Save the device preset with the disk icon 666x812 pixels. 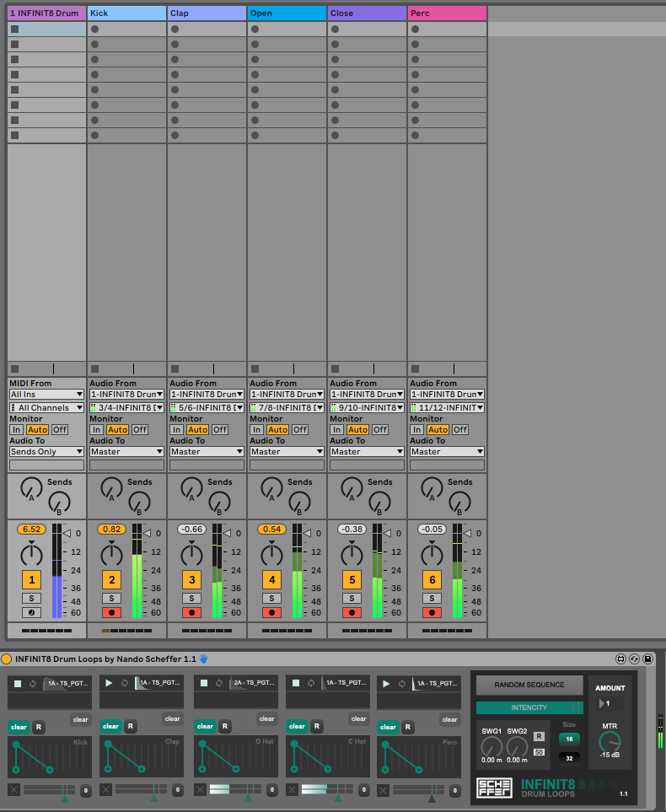click(x=647, y=659)
